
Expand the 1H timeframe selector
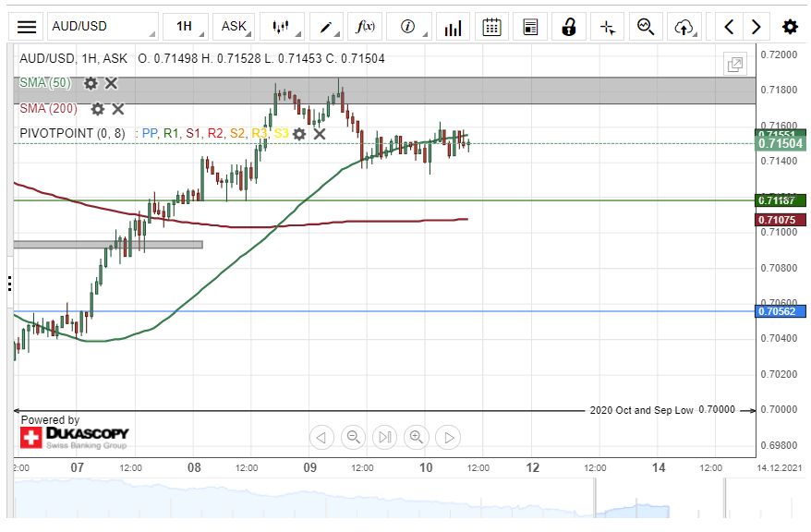185,27
